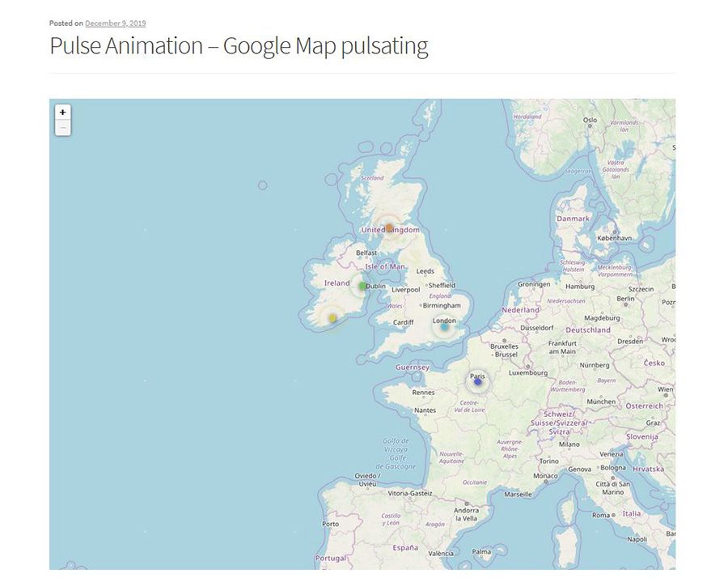This screenshot has height=578, width=728.
Task: Click the light blue pulsing marker at London
Action: tap(444, 327)
